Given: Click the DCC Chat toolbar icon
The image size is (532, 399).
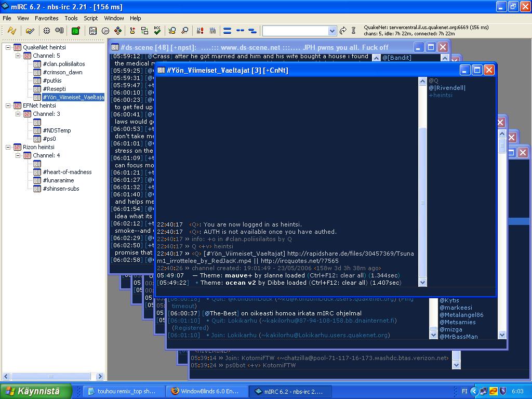Looking at the screenshot, I should click(x=144, y=31).
